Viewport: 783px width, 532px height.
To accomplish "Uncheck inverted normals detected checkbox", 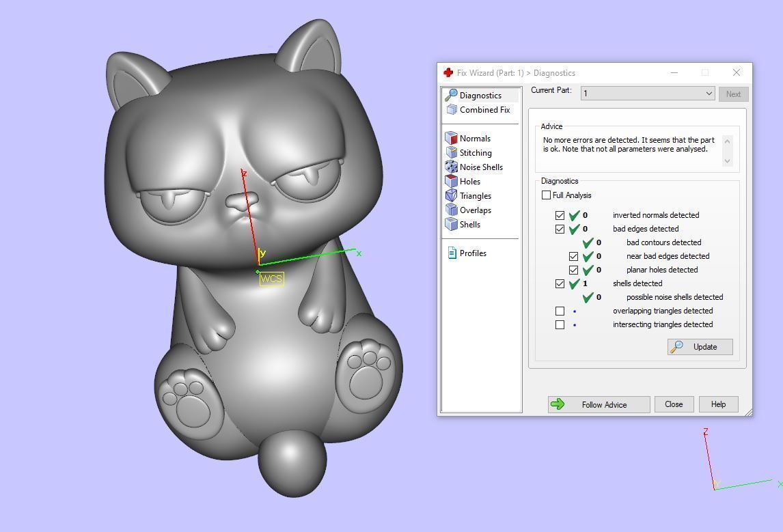I will (560, 215).
